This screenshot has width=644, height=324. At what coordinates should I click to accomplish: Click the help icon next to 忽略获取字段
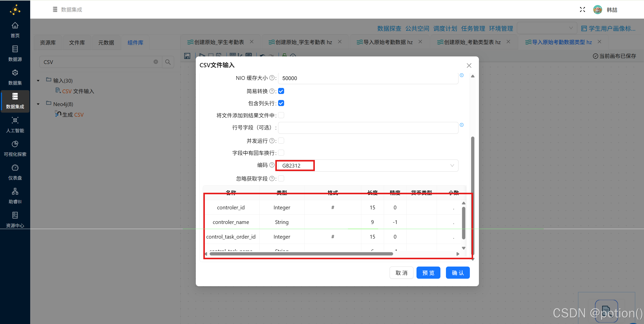tap(272, 178)
